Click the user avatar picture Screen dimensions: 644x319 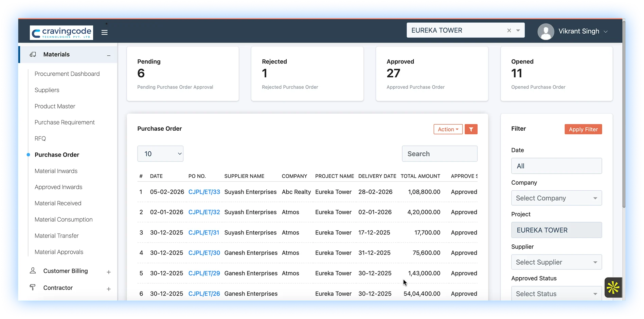(x=546, y=32)
